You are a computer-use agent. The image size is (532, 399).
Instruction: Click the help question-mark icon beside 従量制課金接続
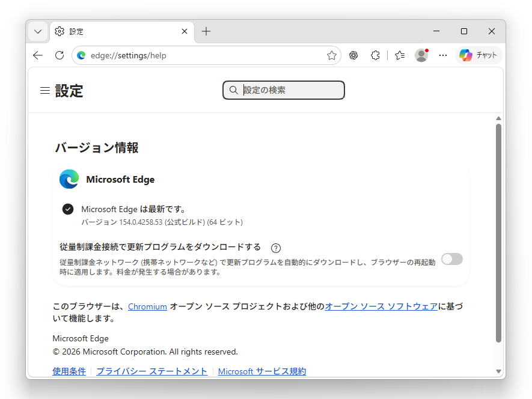coord(276,248)
